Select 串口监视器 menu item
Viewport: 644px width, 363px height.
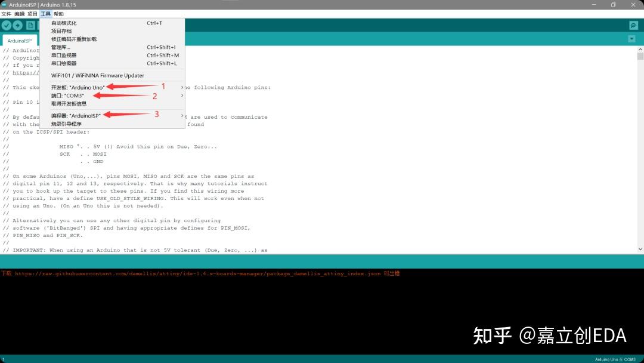(x=63, y=55)
